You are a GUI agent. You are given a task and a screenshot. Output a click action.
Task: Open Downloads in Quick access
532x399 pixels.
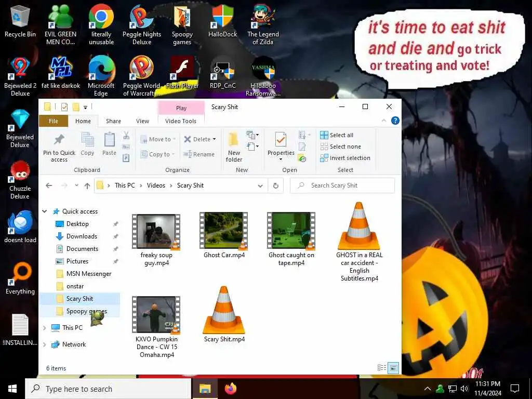click(82, 236)
